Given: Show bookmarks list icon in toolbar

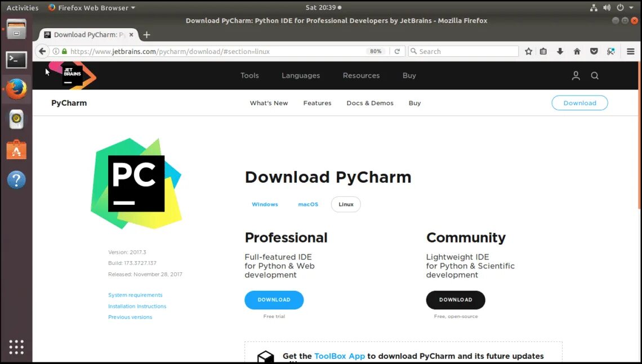Looking at the screenshot, I should point(543,51).
